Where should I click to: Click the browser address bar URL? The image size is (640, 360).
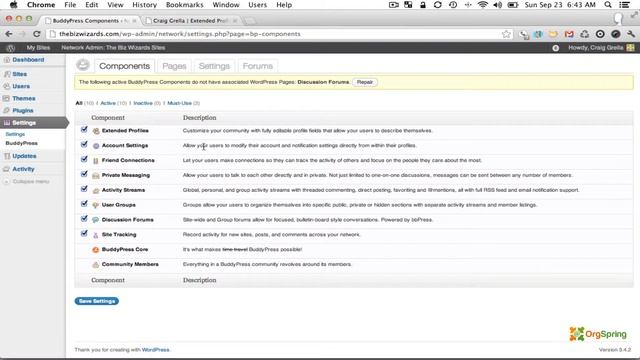180,34
